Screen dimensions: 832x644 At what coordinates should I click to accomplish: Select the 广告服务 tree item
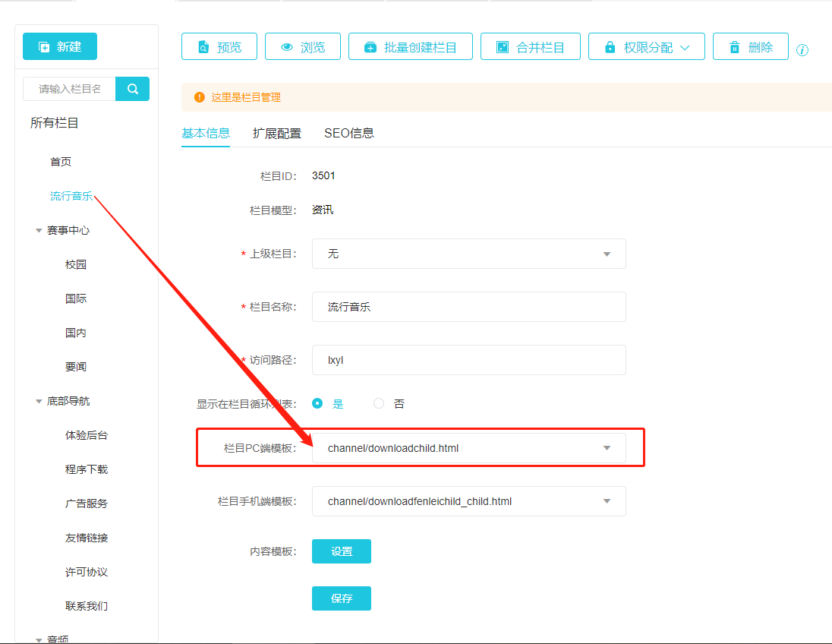87,504
